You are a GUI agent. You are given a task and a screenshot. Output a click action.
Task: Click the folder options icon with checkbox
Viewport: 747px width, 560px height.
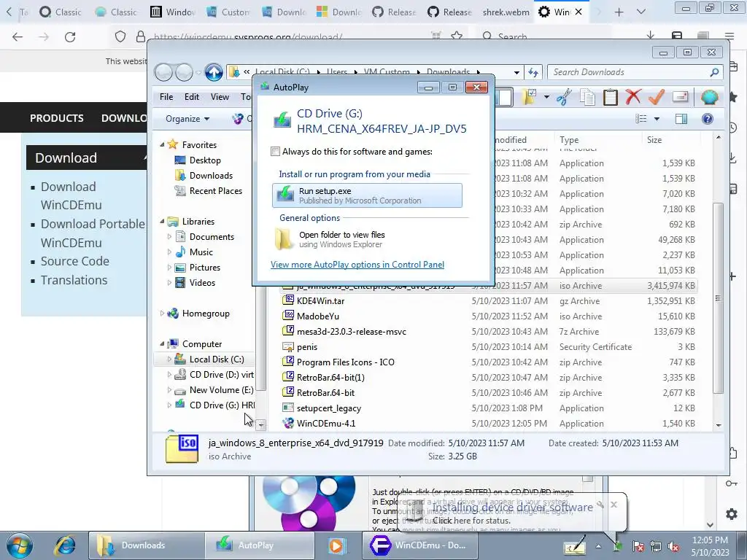(530, 97)
